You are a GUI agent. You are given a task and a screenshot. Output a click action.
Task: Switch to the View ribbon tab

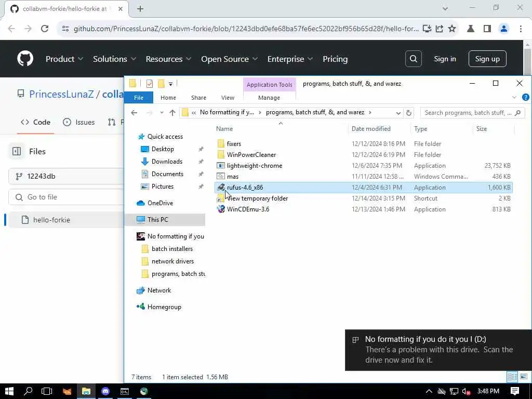(x=228, y=98)
